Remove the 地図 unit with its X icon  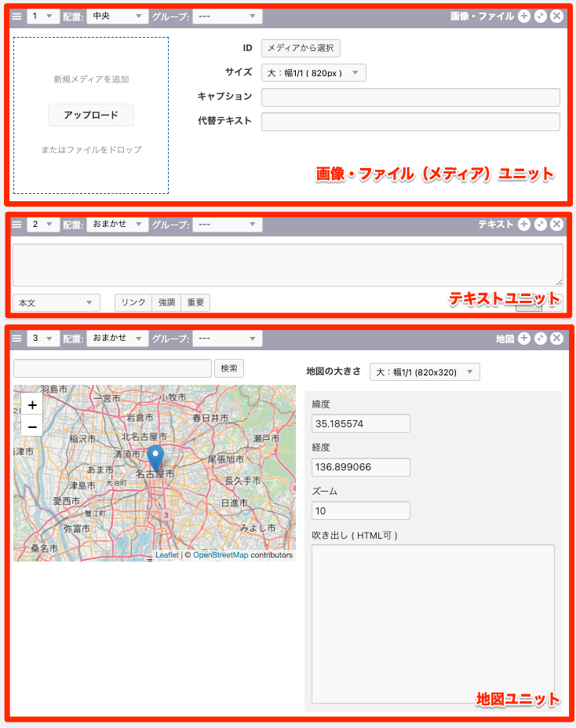pyautogui.click(x=557, y=338)
